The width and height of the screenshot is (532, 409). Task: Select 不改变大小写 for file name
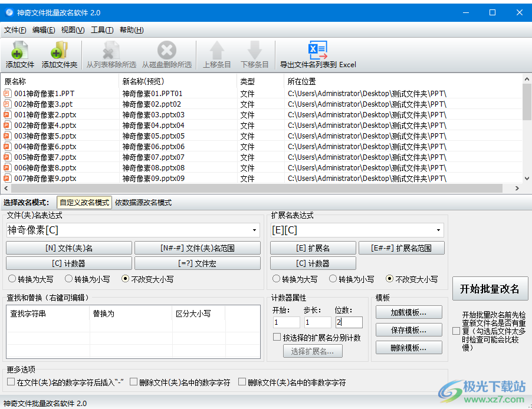(x=125, y=279)
